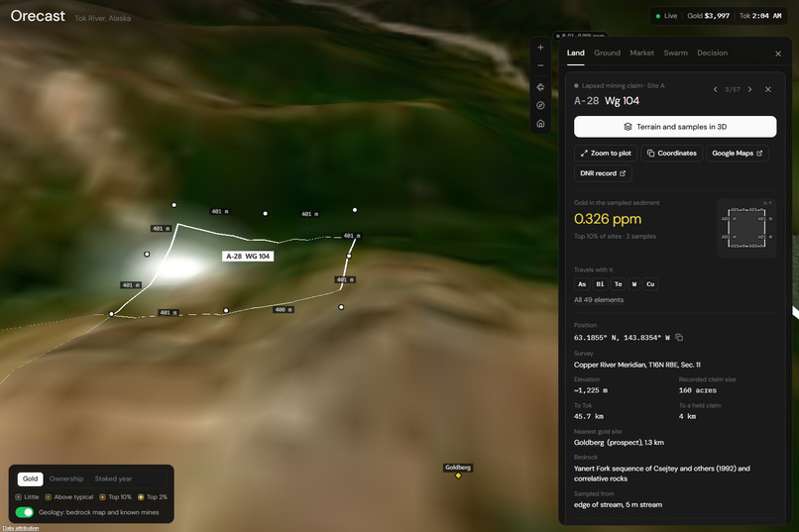Click the claim plot outline thumbnail
Screen dimensions: 799x532
(x=746, y=228)
